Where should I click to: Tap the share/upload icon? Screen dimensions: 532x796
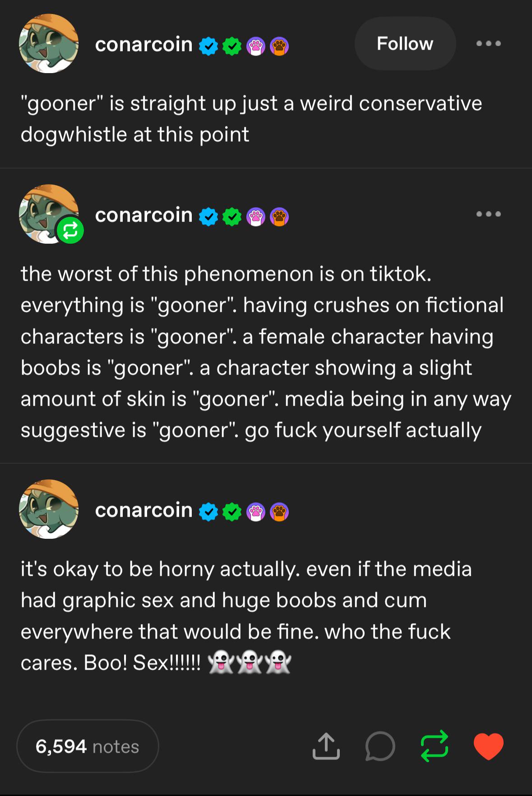coord(326,746)
